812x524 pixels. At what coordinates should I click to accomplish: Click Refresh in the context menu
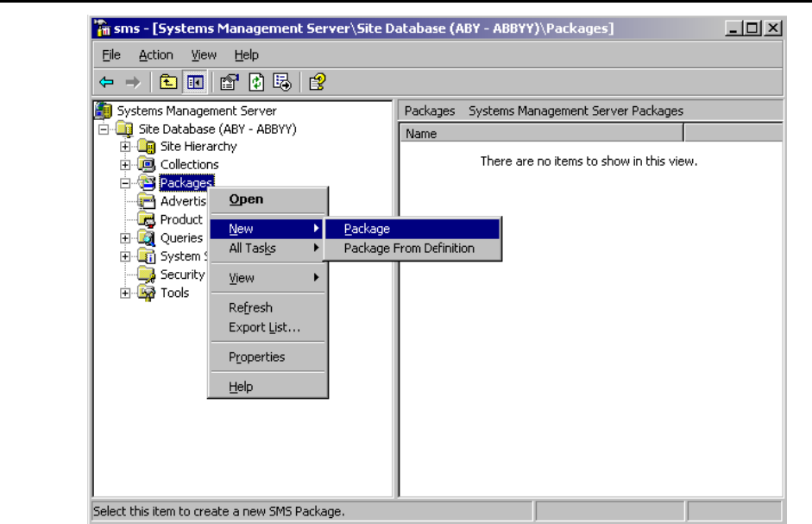[268, 307]
